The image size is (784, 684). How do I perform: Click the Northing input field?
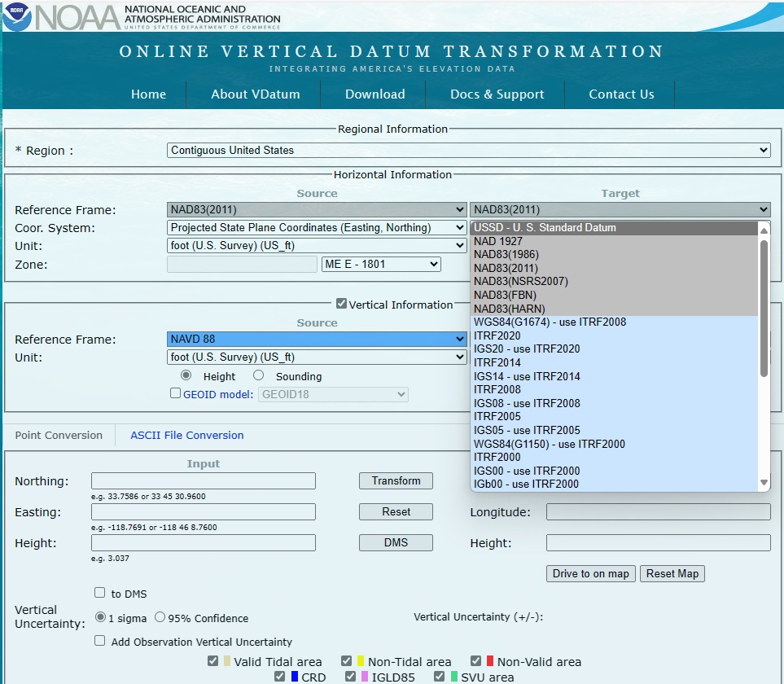(x=204, y=480)
